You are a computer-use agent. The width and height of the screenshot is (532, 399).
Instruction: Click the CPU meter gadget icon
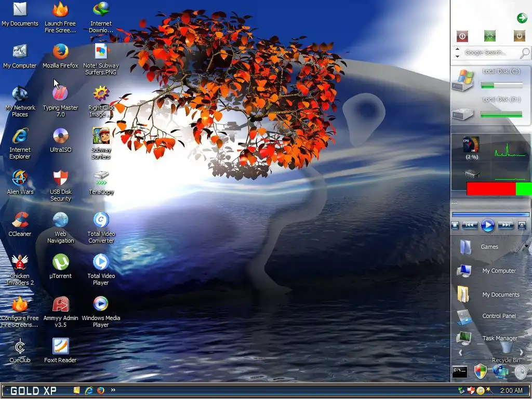[471, 145]
